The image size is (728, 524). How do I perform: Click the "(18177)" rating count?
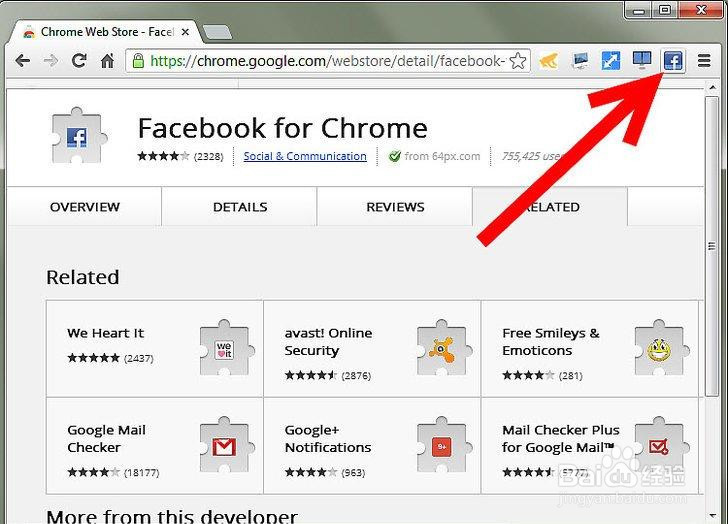[x=142, y=472]
